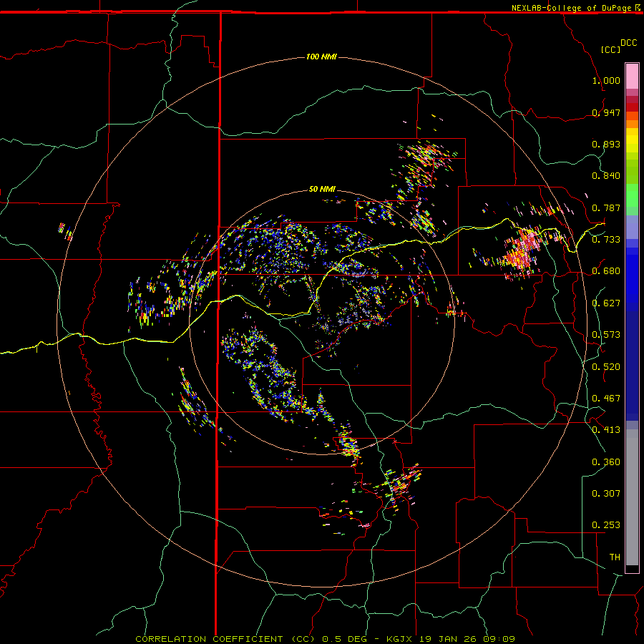
Task: Click the TH threshold label on legend
Action: tap(615, 557)
